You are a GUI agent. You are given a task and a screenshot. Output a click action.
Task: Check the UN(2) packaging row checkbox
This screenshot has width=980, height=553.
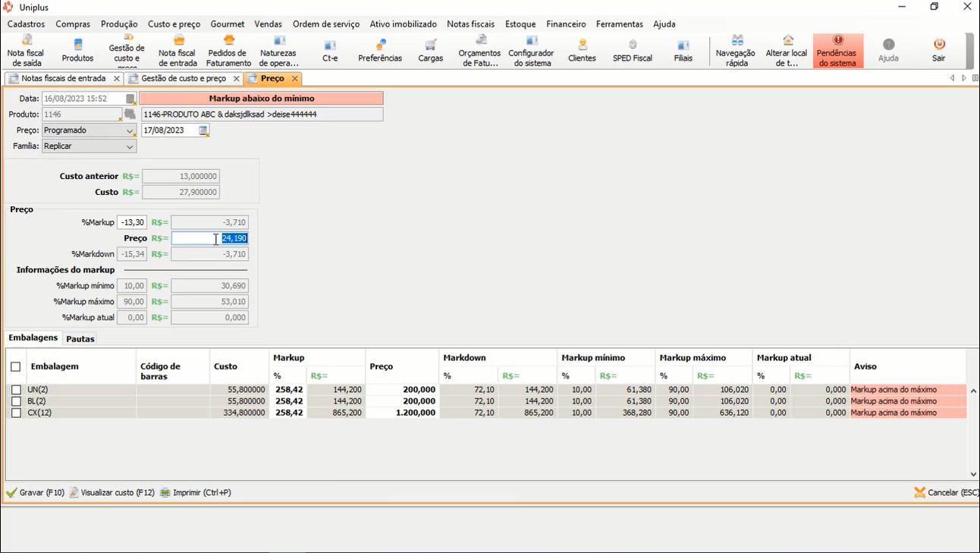[x=16, y=390]
